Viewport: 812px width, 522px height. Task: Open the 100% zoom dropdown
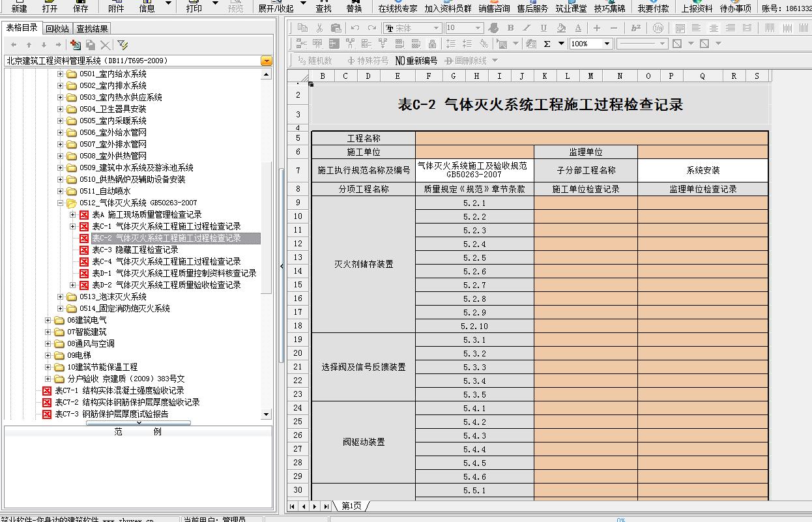(607, 44)
